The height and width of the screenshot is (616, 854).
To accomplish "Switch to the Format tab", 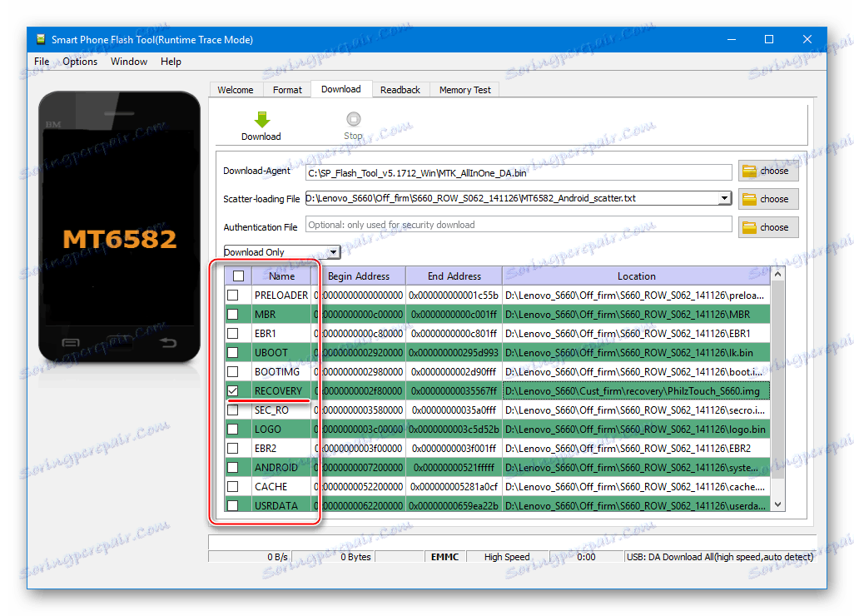I will click(287, 89).
